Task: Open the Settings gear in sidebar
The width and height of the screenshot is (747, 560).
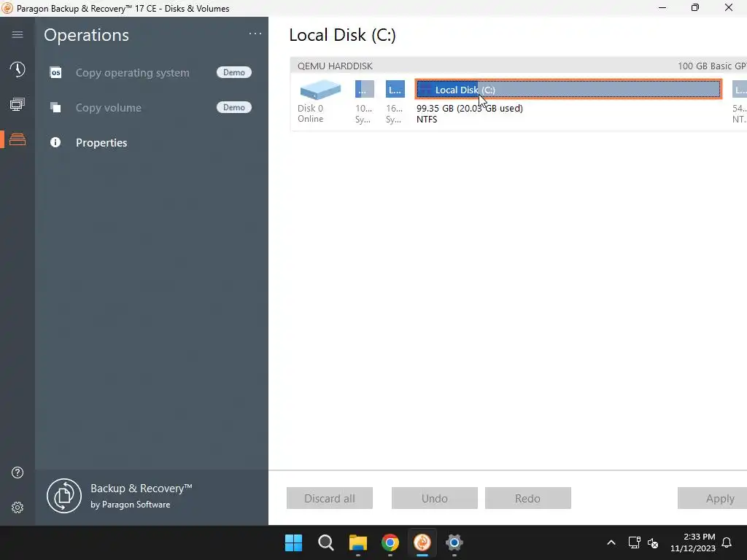Action: [x=18, y=507]
